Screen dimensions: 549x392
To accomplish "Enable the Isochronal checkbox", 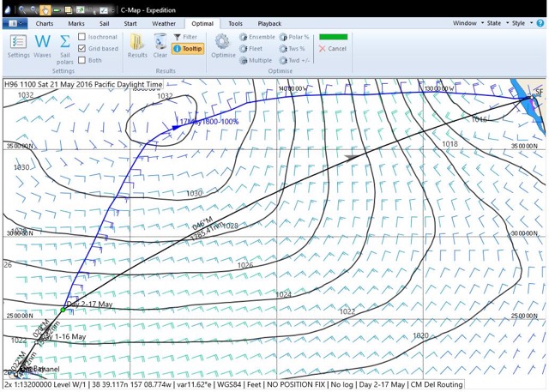I will pos(82,37).
